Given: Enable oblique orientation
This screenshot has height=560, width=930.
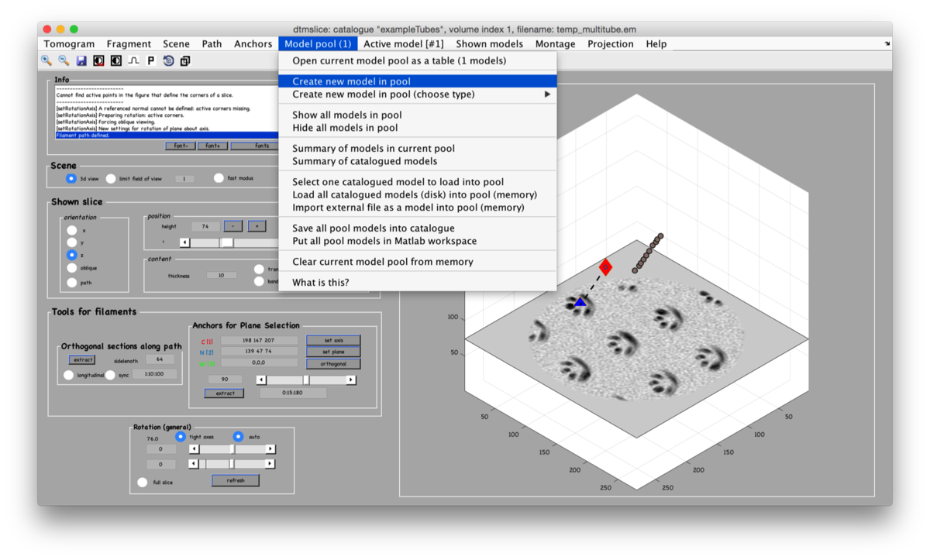Looking at the screenshot, I should 71,268.
